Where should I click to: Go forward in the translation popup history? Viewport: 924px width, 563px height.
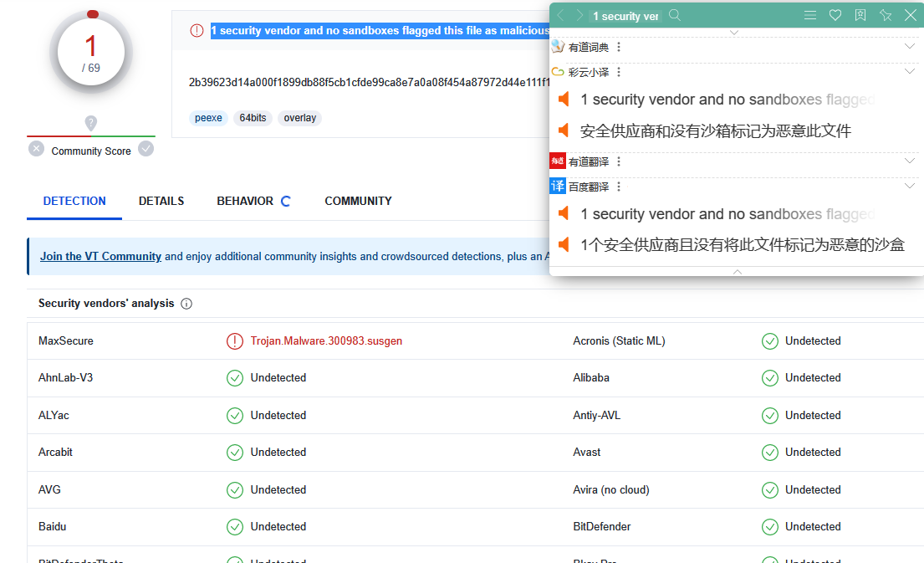click(579, 15)
